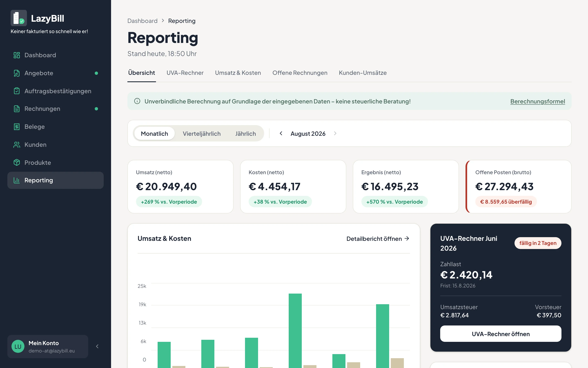Click the Umsatz (netto) card
This screenshot has height=368, width=588.
tap(180, 187)
